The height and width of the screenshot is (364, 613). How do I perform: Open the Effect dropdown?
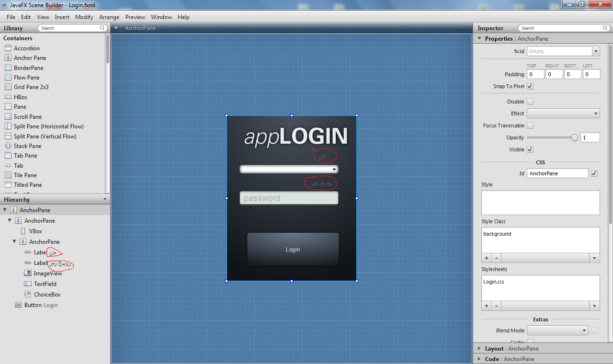(563, 114)
